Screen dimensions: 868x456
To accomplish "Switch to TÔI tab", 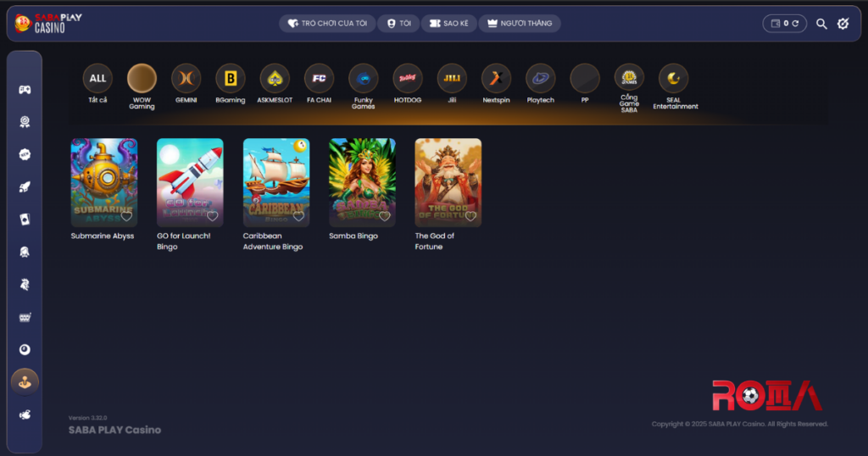I will (x=398, y=23).
